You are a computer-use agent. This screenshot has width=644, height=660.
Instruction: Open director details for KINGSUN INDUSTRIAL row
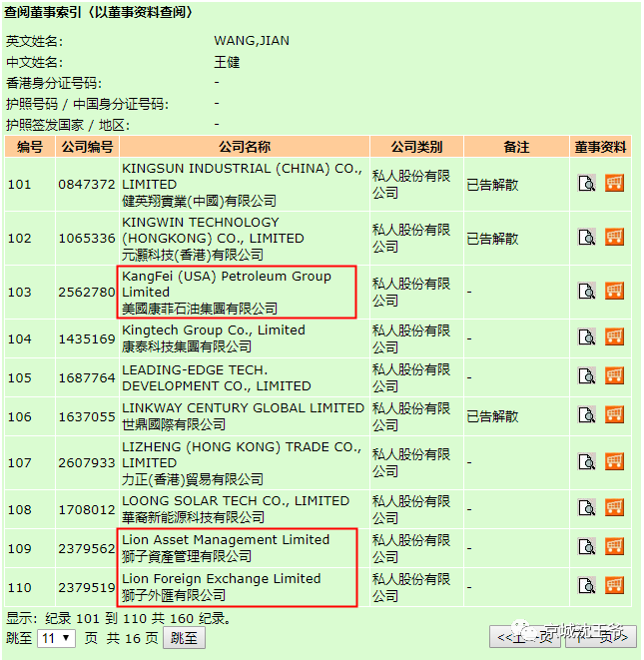tap(587, 184)
